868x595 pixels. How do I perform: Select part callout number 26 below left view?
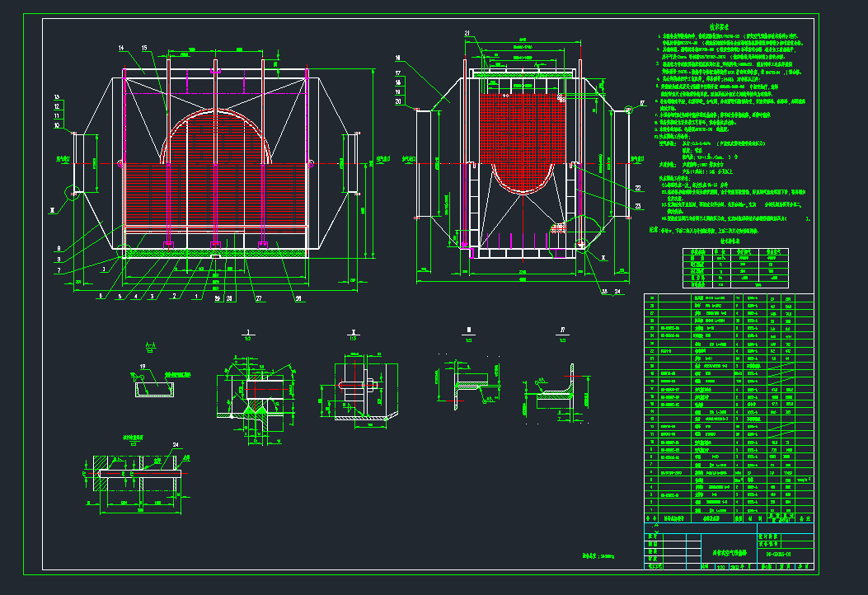tap(298, 298)
